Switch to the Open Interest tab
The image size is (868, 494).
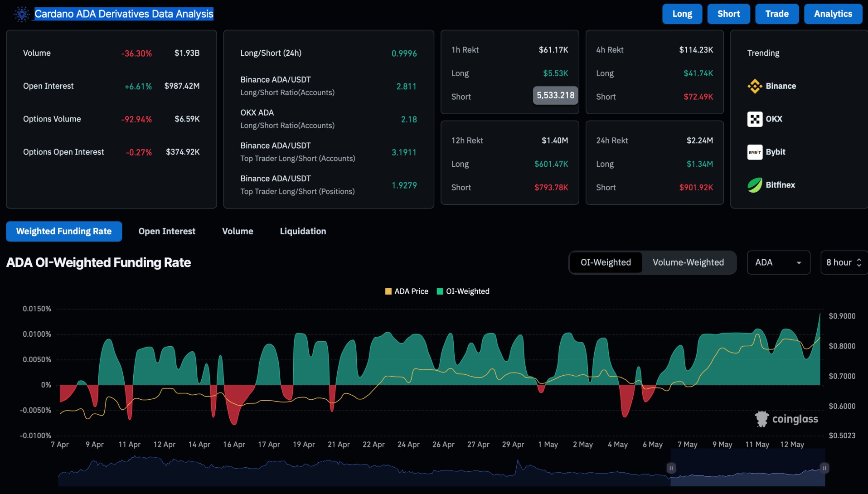tap(167, 231)
